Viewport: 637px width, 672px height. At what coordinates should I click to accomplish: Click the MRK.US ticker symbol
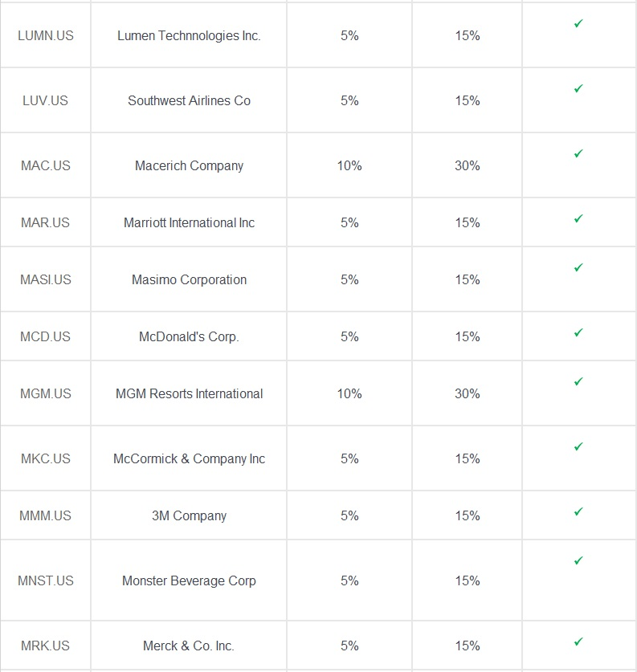pyautogui.click(x=46, y=646)
